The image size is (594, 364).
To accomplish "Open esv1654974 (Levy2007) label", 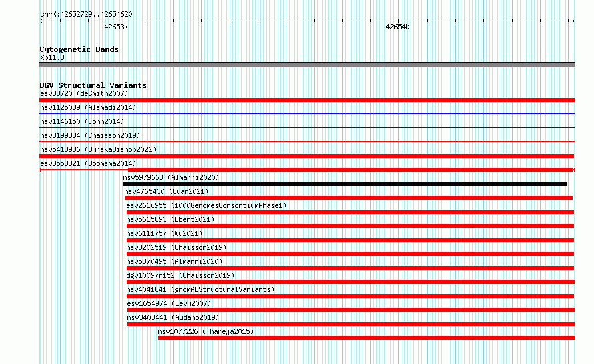I will tap(170, 303).
